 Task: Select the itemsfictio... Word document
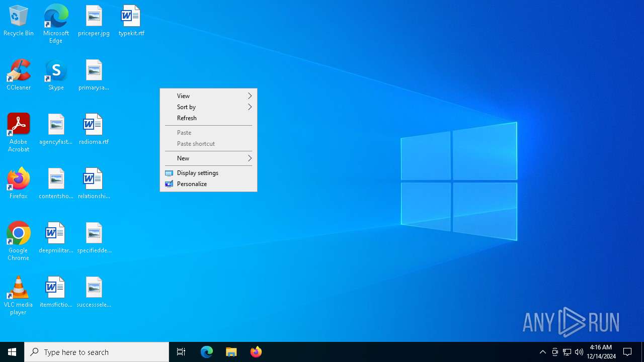point(56,292)
